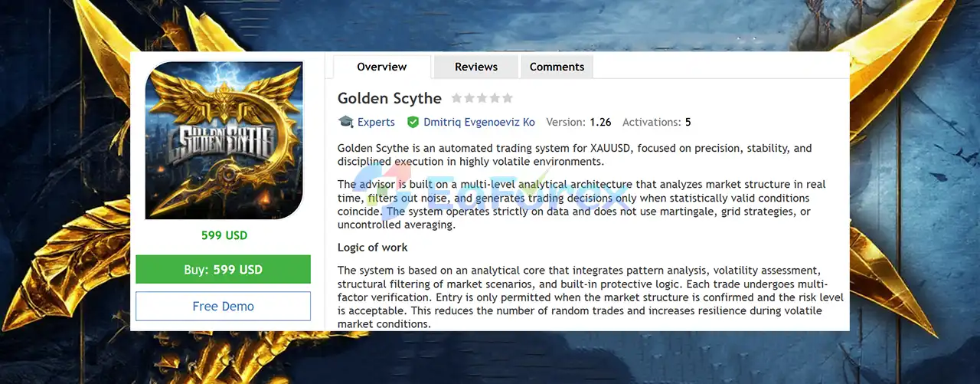Open the Reviews tab
980x384 pixels.
click(x=475, y=67)
